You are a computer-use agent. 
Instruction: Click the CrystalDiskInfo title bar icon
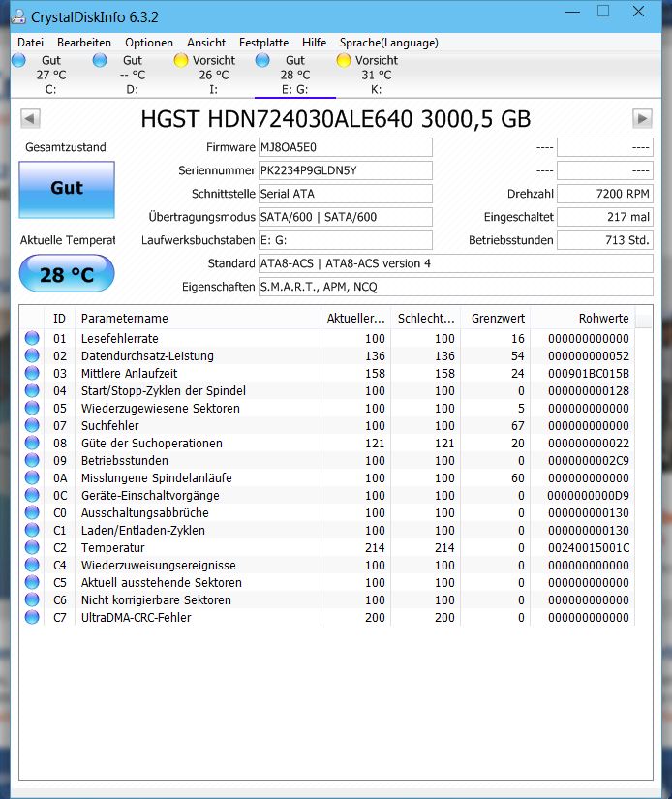[18, 16]
